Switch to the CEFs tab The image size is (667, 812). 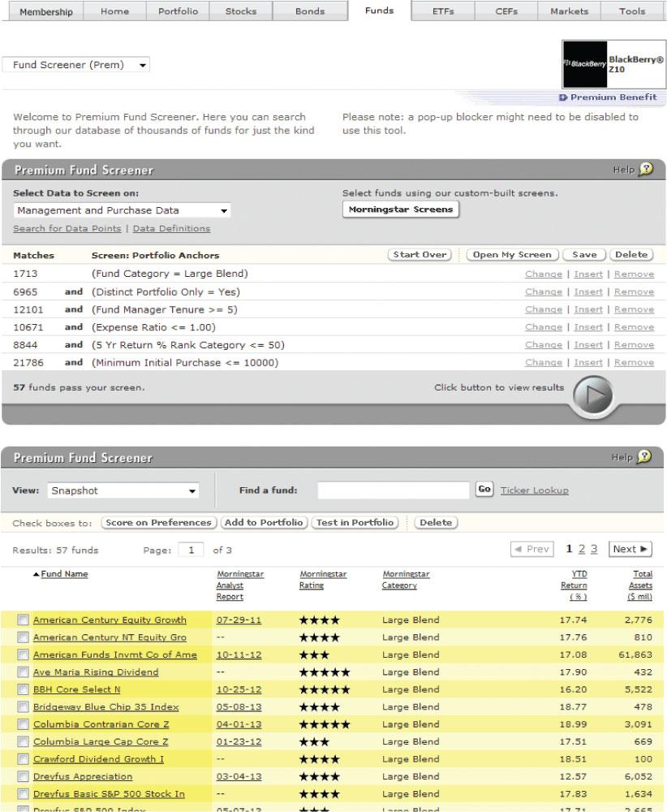tap(506, 11)
